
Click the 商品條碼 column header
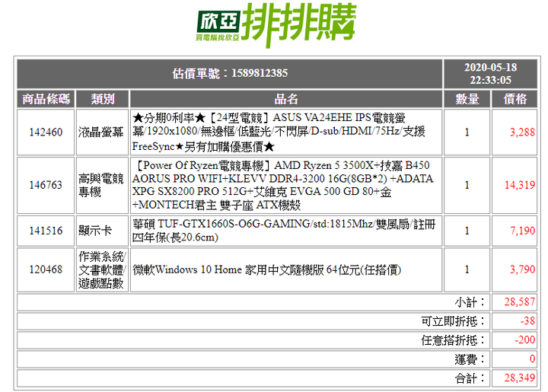coord(46,99)
